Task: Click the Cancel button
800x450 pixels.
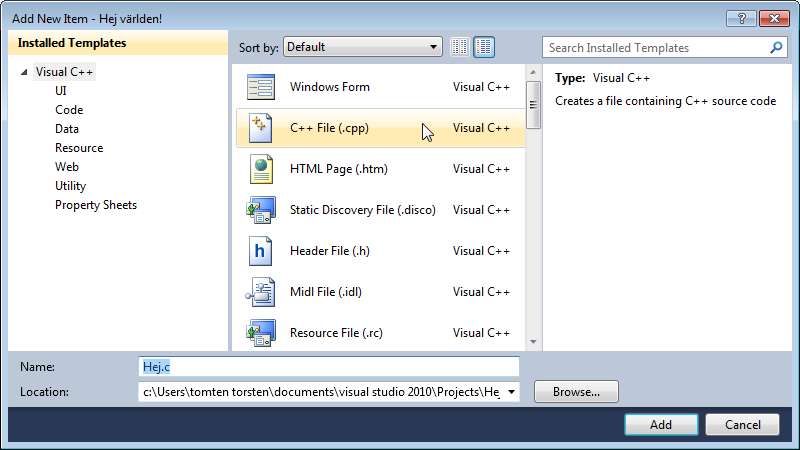Action: [742, 424]
